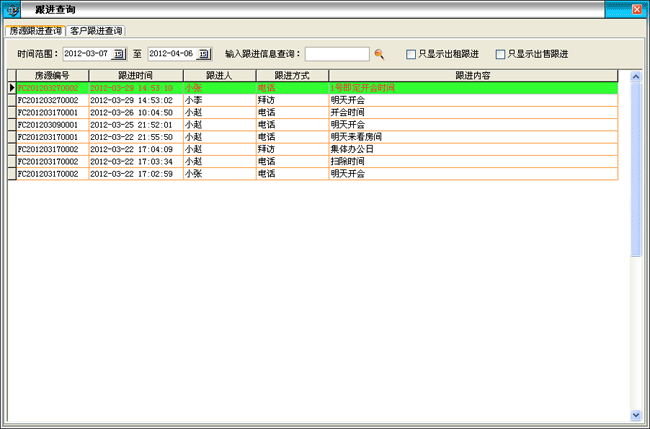Sort by 房源编号 column header

52,75
